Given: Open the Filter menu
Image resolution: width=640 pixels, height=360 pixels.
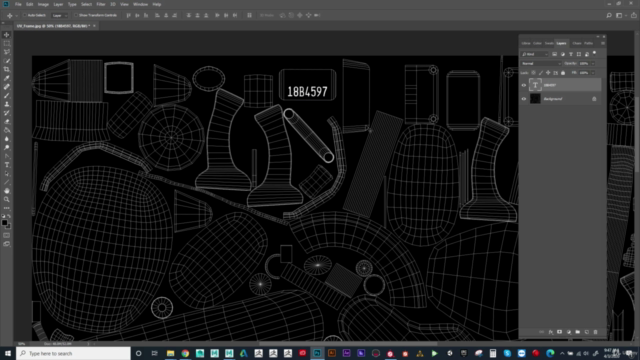Looking at the screenshot, I should pyautogui.click(x=101, y=4).
